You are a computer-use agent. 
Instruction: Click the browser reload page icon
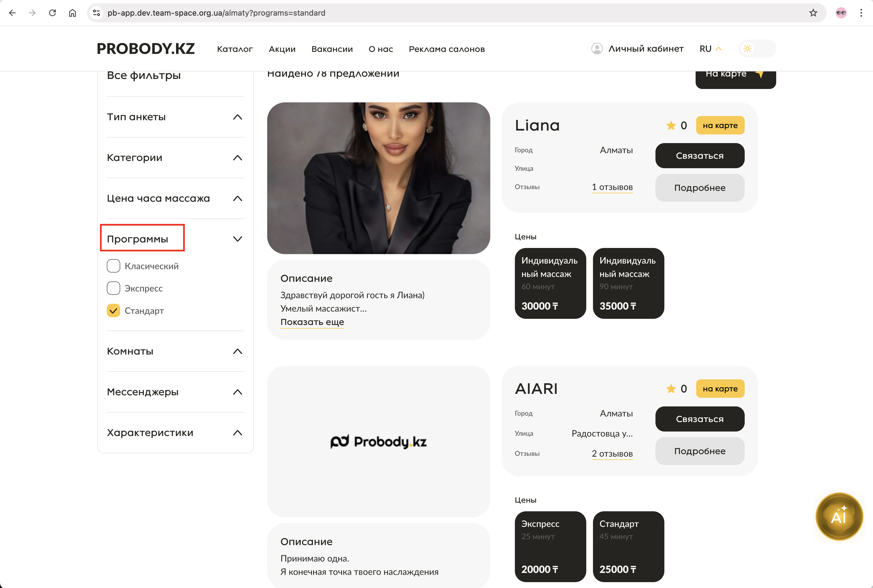52,13
